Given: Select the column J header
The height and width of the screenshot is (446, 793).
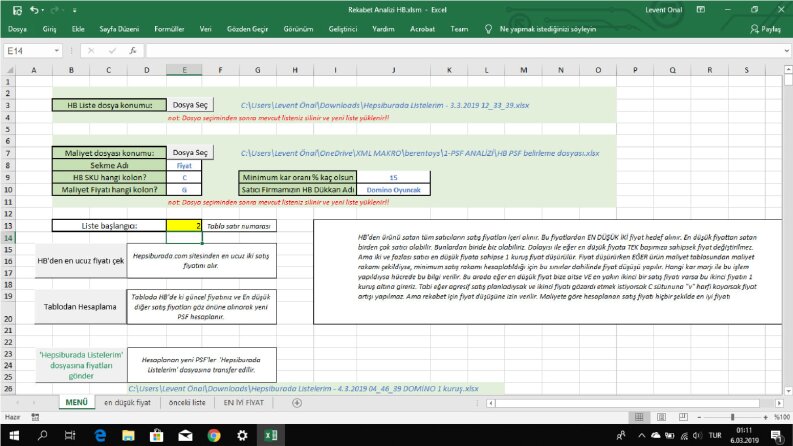Looking at the screenshot, I should tap(393, 70).
